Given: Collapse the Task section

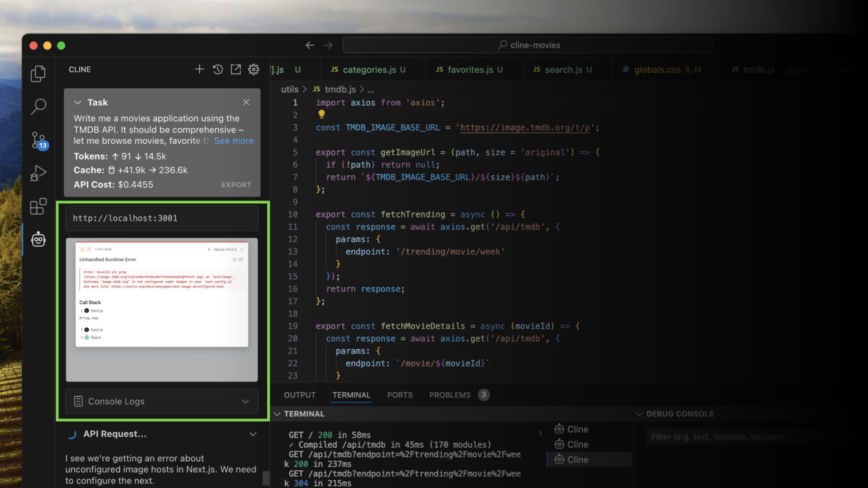Looking at the screenshot, I should pyautogui.click(x=79, y=102).
